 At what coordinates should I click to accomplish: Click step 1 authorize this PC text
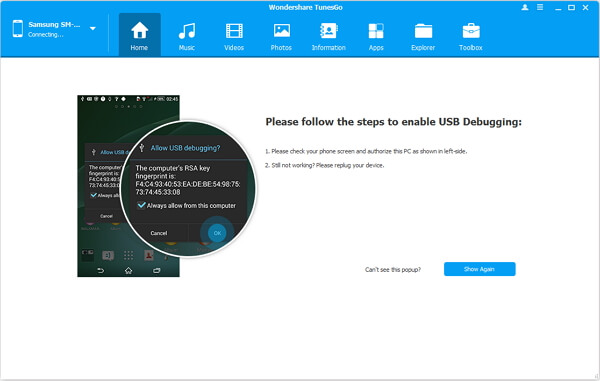(x=366, y=151)
